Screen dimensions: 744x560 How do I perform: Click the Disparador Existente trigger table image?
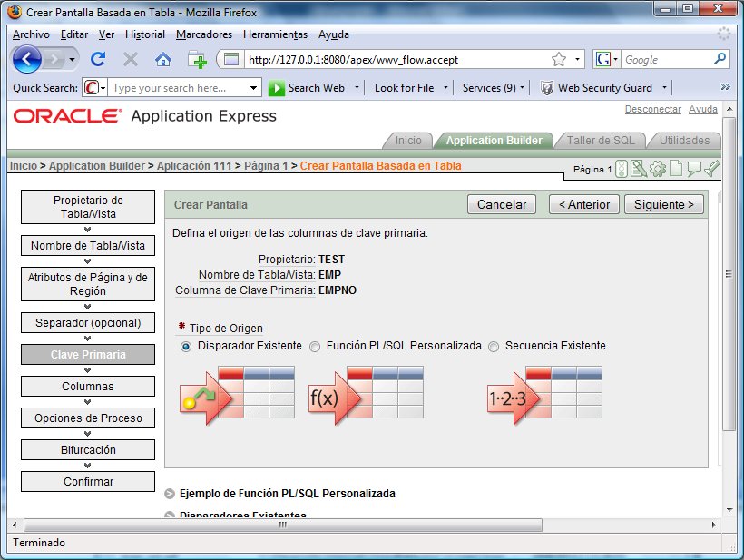pos(237,395)
